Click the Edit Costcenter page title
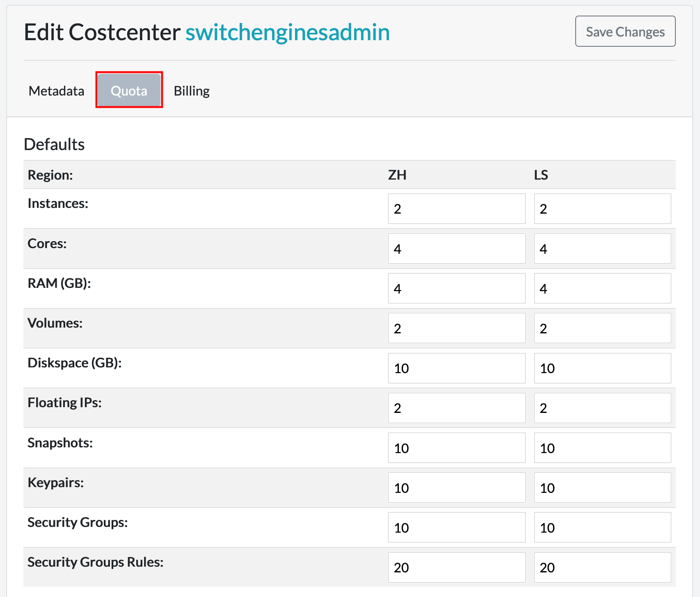Screen dimensions: 700x597 102,32
